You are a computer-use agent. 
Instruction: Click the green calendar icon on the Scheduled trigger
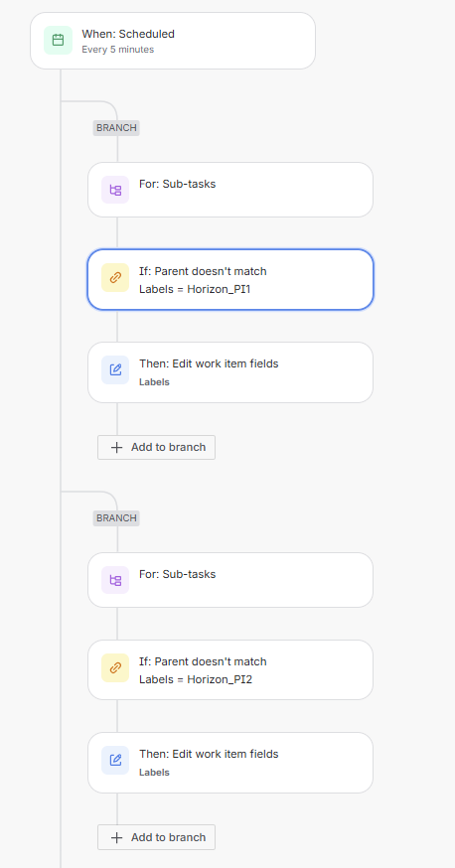pyautogui.click(x=59, y=40)
